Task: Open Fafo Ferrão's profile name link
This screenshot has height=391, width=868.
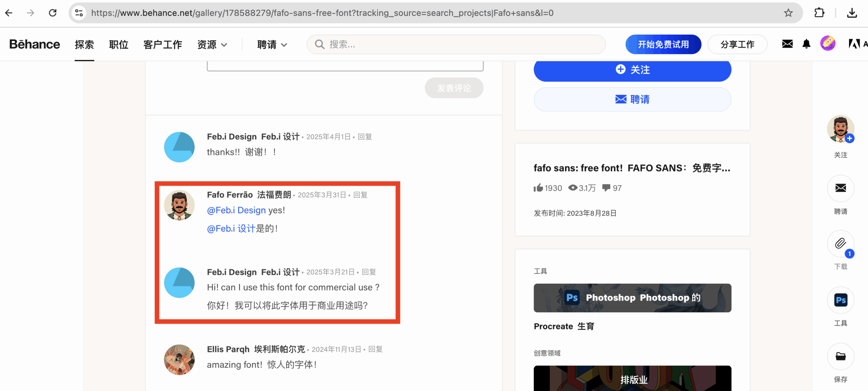Action: [x=249, y=195]
